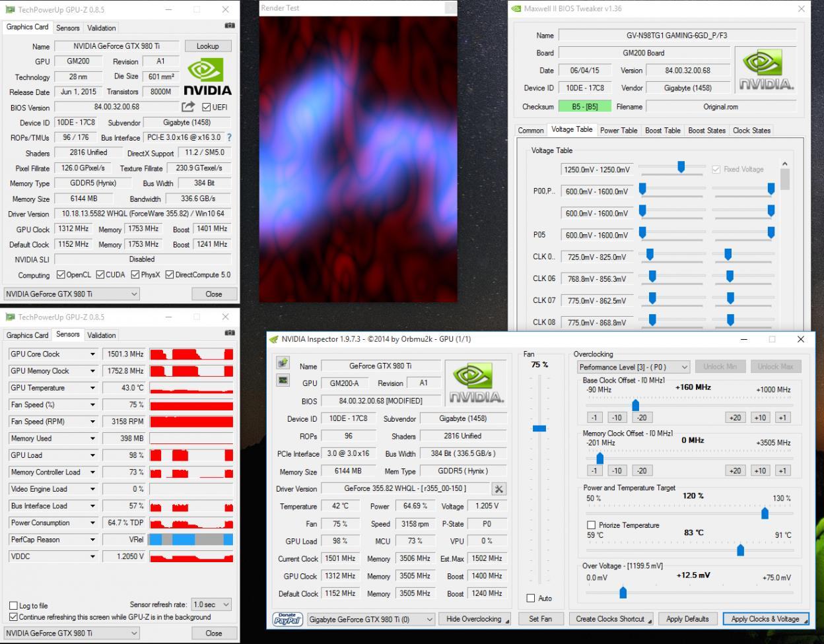Click the P05 voltage field 600.0mV - 1600.0mV
The height and width of the screenshot is (644, 824).
point(596,235)
